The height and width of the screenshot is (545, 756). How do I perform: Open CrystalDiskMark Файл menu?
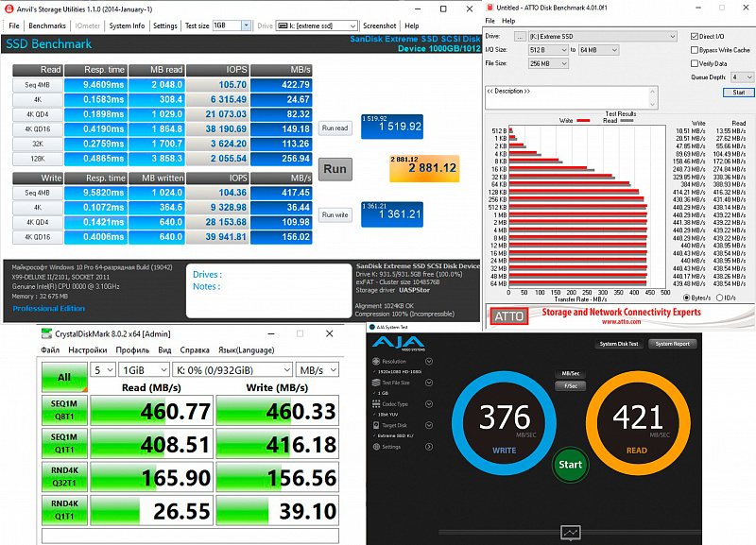[x=50, y=349]
